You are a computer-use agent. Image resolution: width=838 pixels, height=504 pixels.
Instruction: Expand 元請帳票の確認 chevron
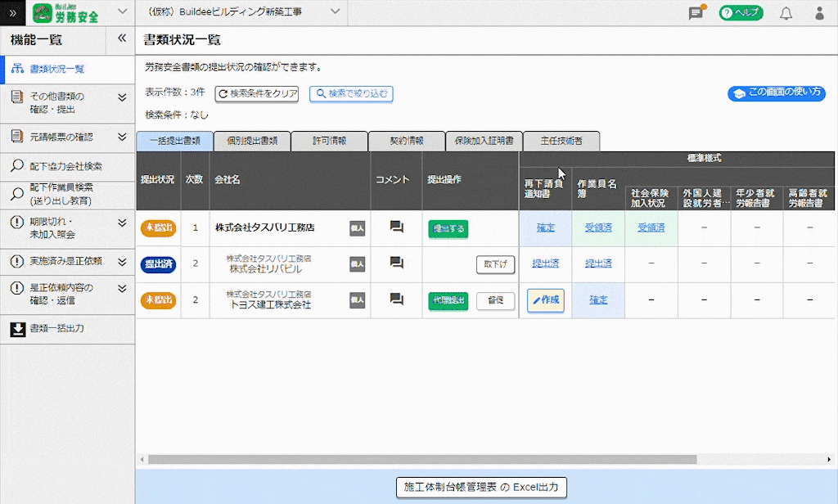point(122,137)
